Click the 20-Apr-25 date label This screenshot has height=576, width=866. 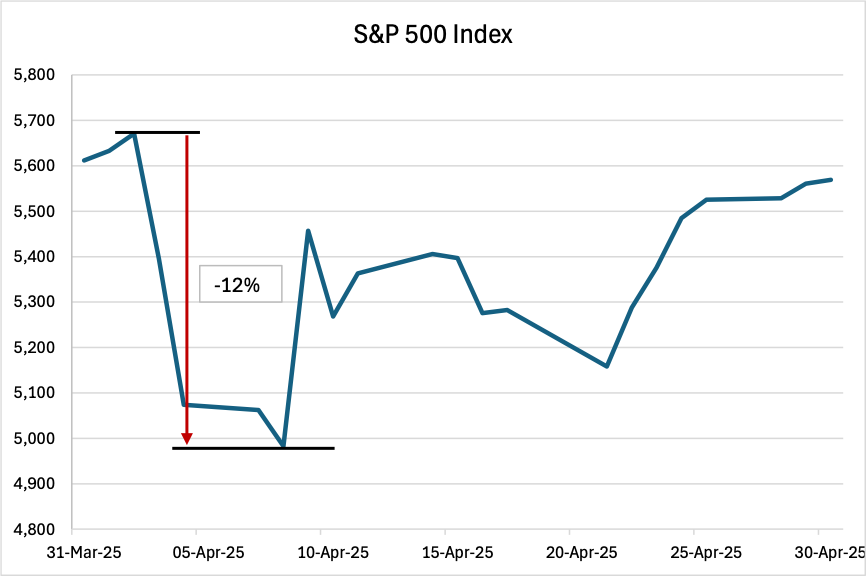(x=569, y=551)
